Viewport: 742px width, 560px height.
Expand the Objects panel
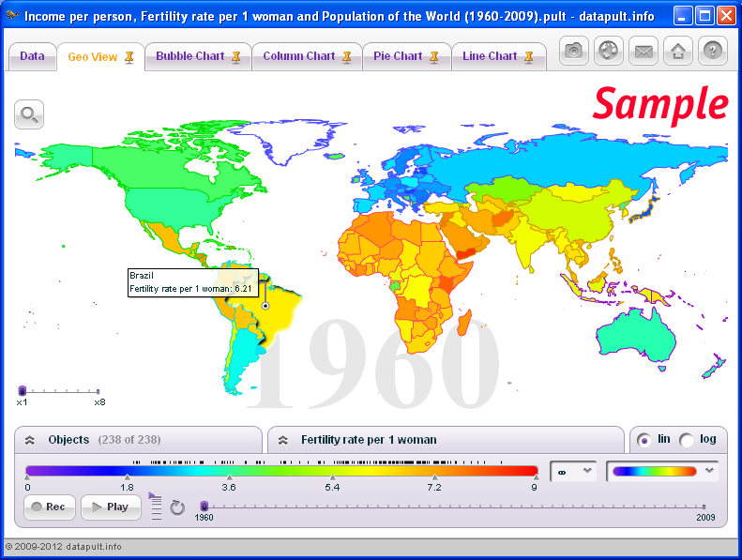click(30, 440)
